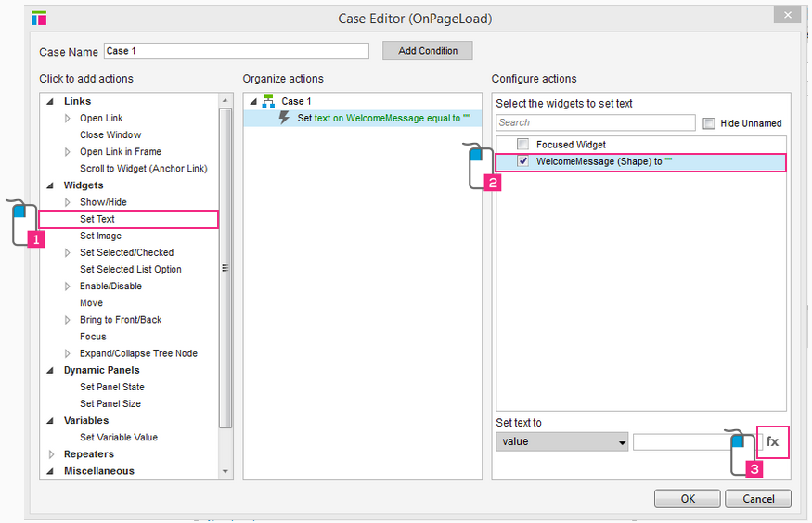Click the Axure logo in title bar
Screen dimensions: 812x523
coord(39,17)
